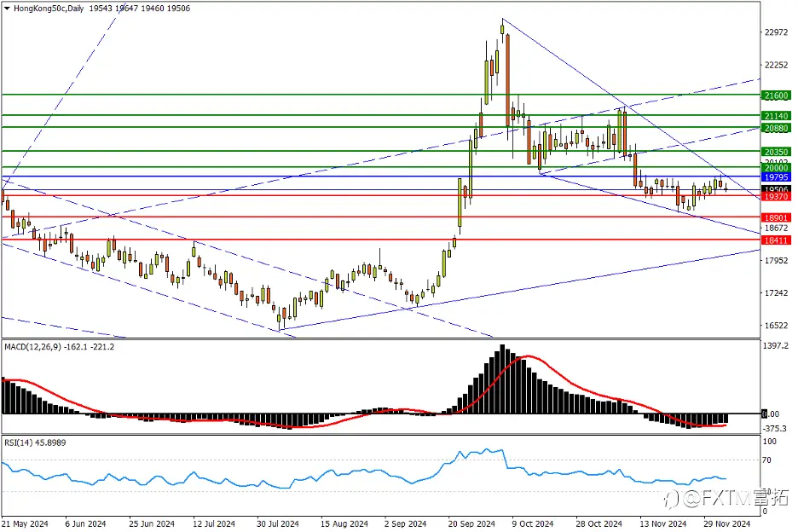Image resolution: width=798 pixels, height=532 pixels.
Task: Click the 12 Jul 2024 date label
Action: (214, 523)
